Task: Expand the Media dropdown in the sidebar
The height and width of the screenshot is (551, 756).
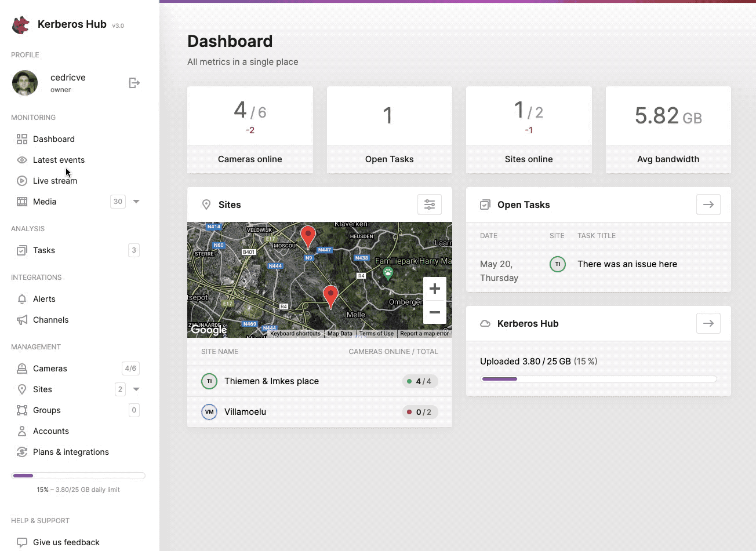Action: 136,201
